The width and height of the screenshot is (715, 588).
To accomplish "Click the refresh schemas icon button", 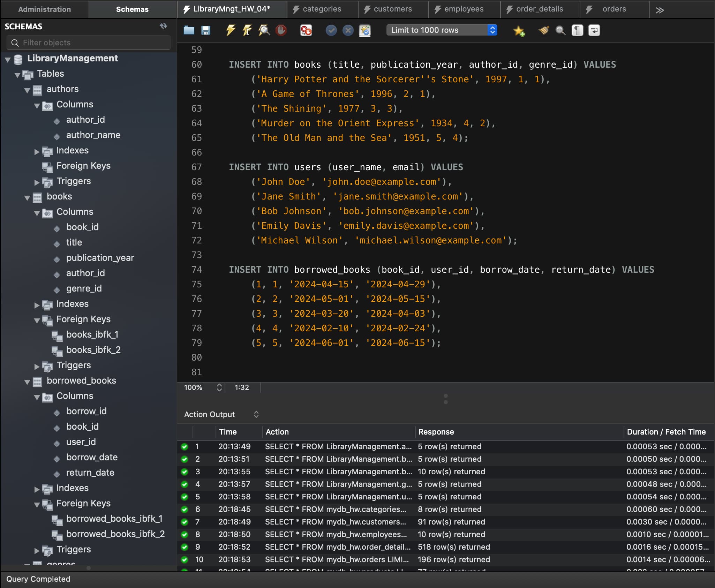I will (163, 26).
